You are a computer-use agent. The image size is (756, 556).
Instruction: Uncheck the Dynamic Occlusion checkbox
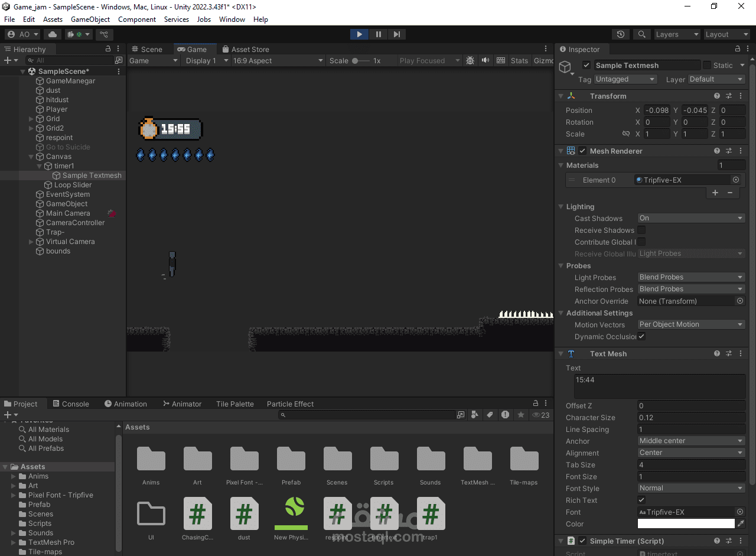pyautogui.click(x=641, y=336)
